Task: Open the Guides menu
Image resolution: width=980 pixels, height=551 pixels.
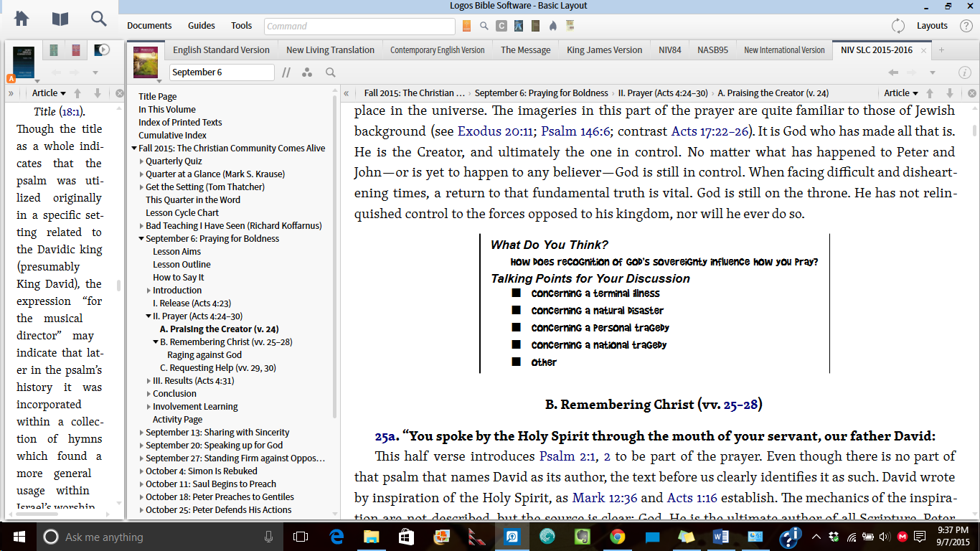Action: tap(202, 26)
